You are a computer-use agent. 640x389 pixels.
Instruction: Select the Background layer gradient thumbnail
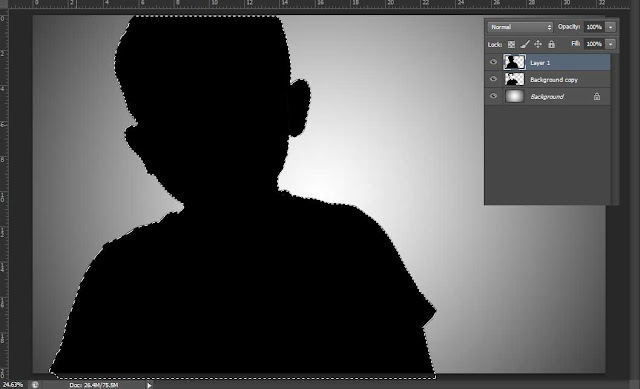point(515,96)
